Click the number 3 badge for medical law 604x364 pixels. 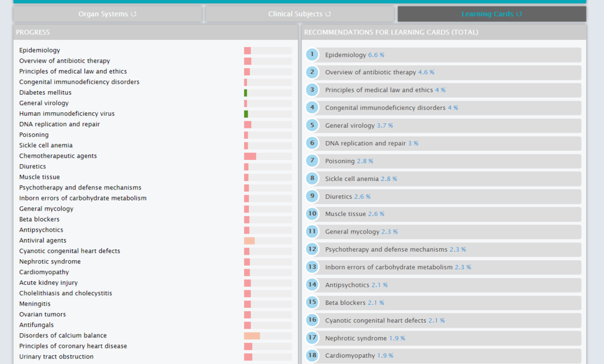pyautogui.click(x=312, y=90)
